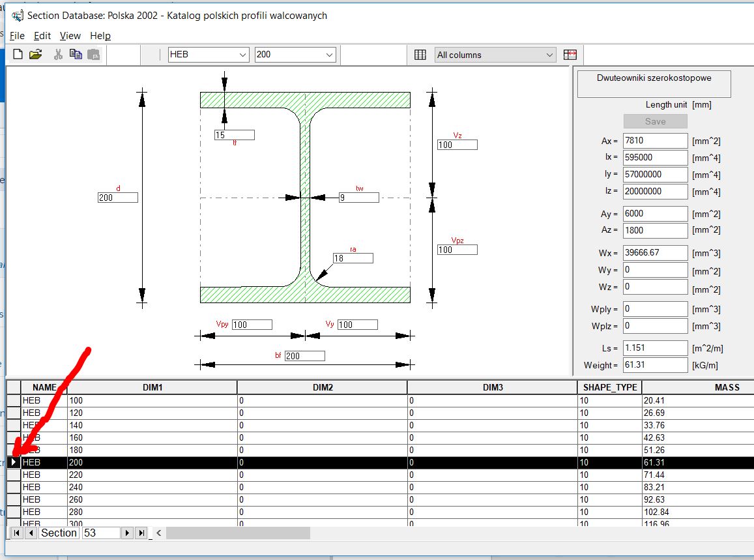Click the Ls value field 1.151

pyautogui.click(x=655, y=348)
